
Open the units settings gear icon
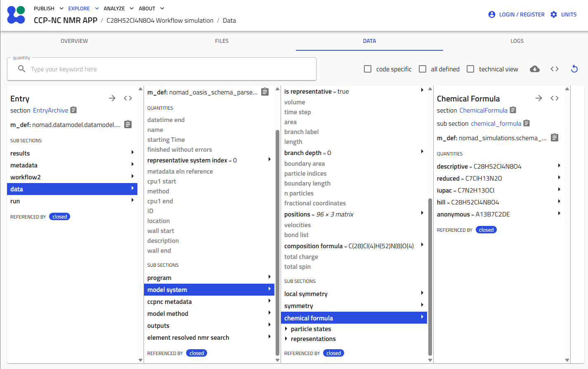coord(554,14)
